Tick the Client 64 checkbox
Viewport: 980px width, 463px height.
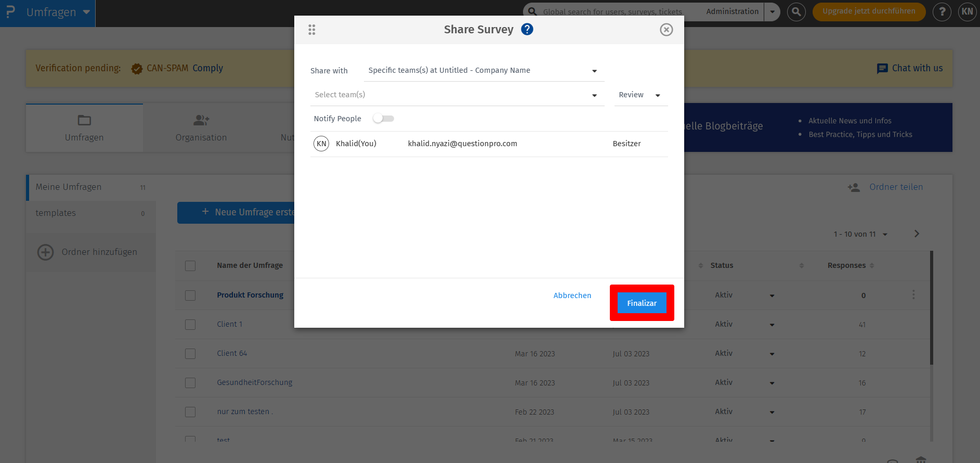click(x=190, y=354)
